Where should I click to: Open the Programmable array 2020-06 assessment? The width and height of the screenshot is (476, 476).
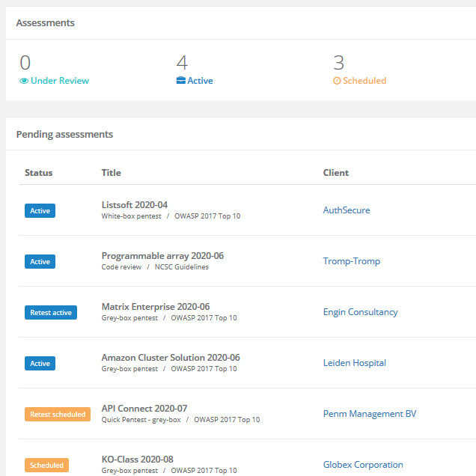tap(162, 256)
